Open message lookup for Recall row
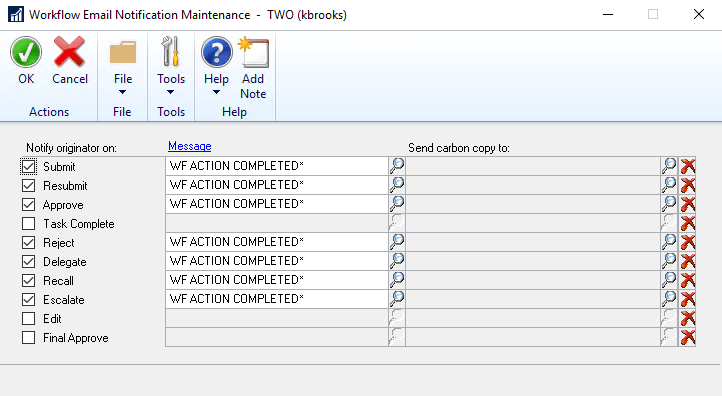Screen dimensions: 722x396 (x=397, y=280)
